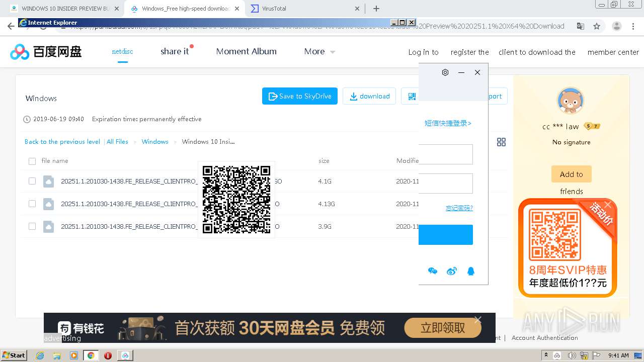Click the file icon of the 4.13G ISO
The width and height of the screenshot is (644, 362).
pyautogui.click(x=48, y=204)
